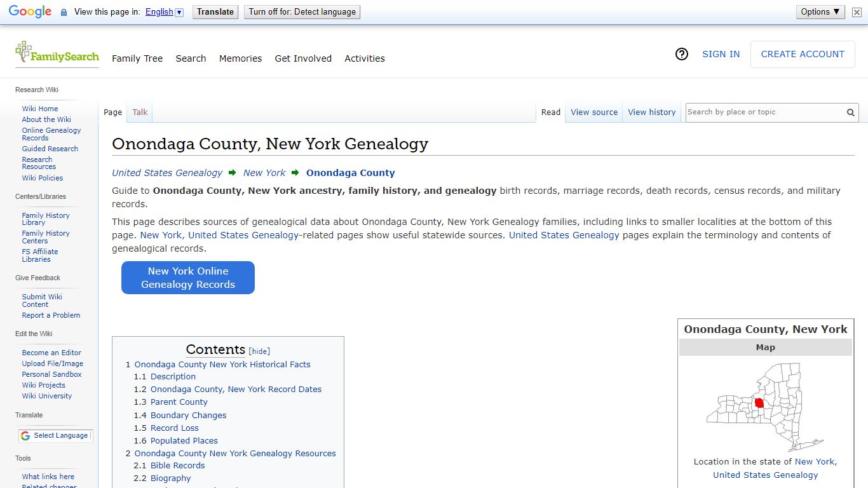Turn off translation for Detect language
Image resolution: width=868 pixels, height=488 pixels.
coord(302,12)
